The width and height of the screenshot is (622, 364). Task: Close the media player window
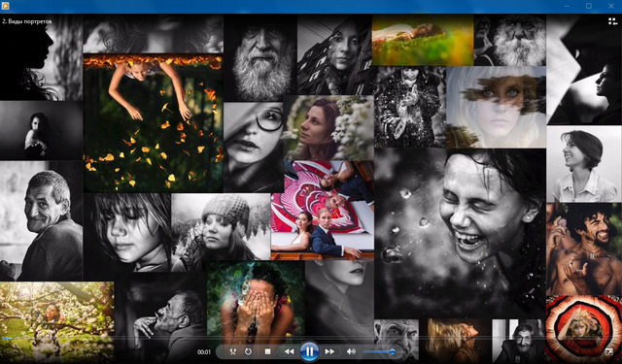coord(611,6)
